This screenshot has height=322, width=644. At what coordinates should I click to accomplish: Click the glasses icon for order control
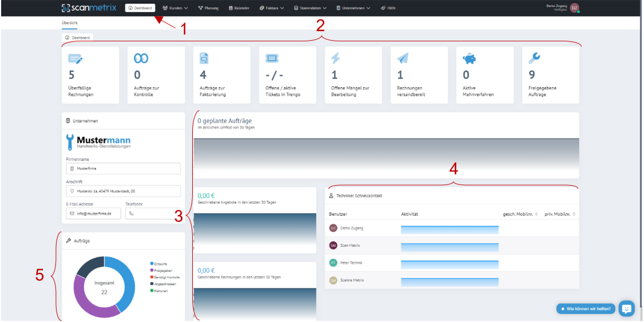(141, 59)
